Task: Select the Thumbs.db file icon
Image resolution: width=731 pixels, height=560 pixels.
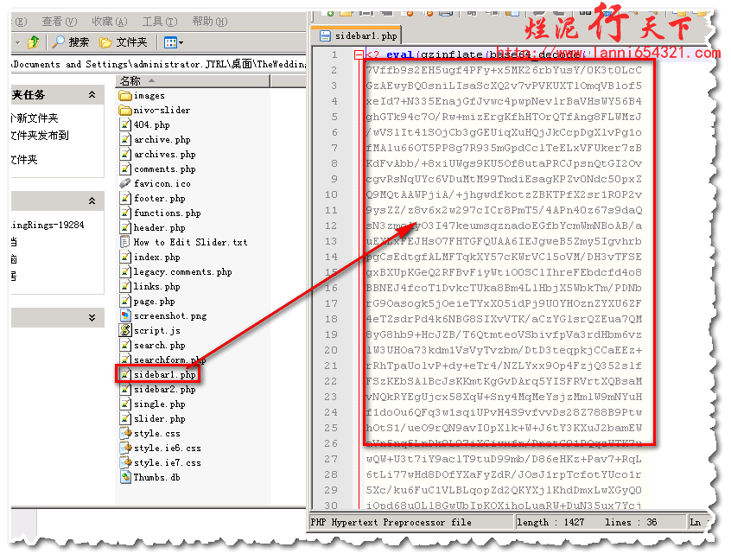Action: (x=125, y=478)
